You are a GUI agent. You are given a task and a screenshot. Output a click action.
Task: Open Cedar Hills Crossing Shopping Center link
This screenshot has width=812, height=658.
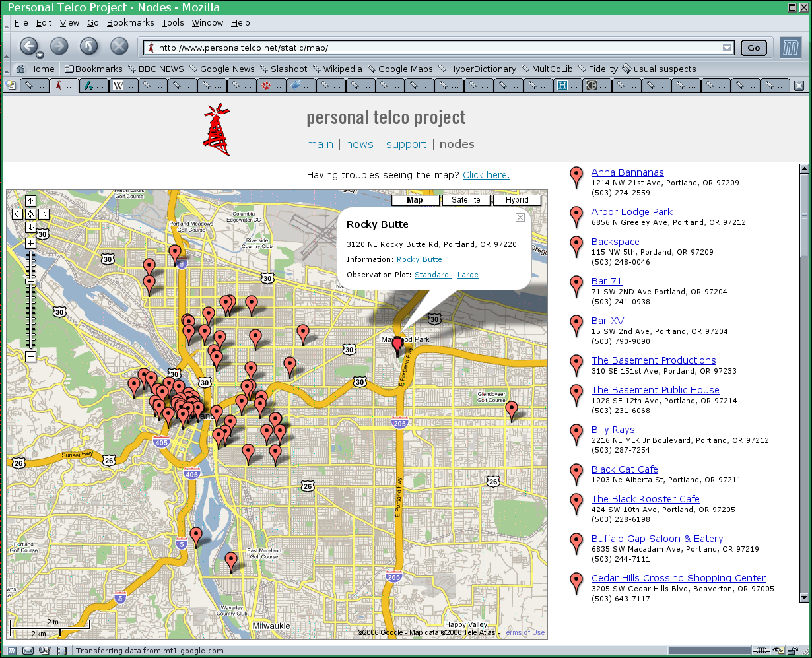[679, 578]
